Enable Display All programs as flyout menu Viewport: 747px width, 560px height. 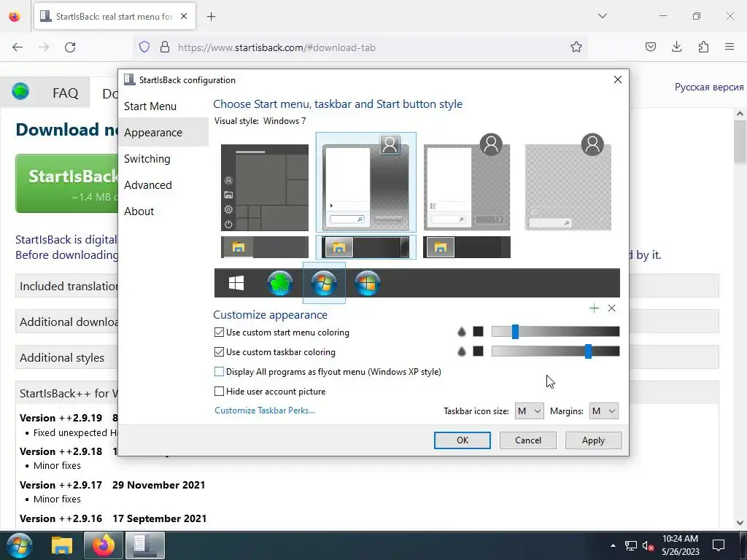click(219, 371)
